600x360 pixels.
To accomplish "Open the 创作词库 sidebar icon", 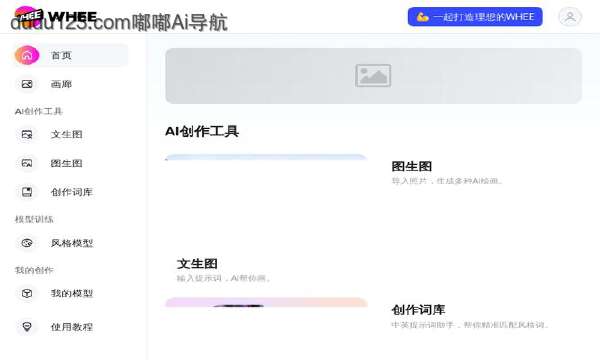I will [27, 192].
